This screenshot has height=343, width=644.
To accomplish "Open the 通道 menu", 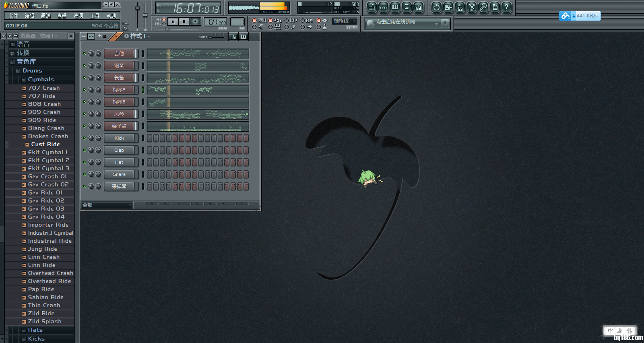I will point(46,16).
